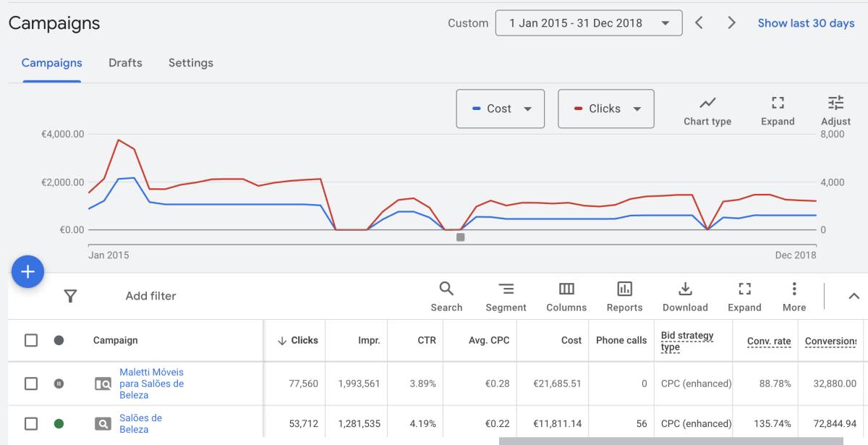This screenshot has height=445, width=868.
Task: Open Maletti Móveis para Salões de Beleza campaign
Action: pos(151,383)
